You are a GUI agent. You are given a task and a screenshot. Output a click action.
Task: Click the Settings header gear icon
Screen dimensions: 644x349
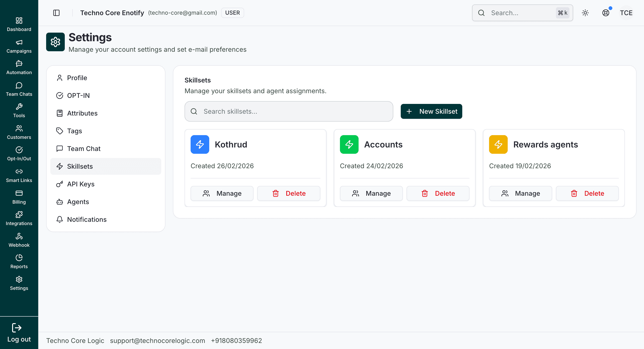(x=55, y=42)
